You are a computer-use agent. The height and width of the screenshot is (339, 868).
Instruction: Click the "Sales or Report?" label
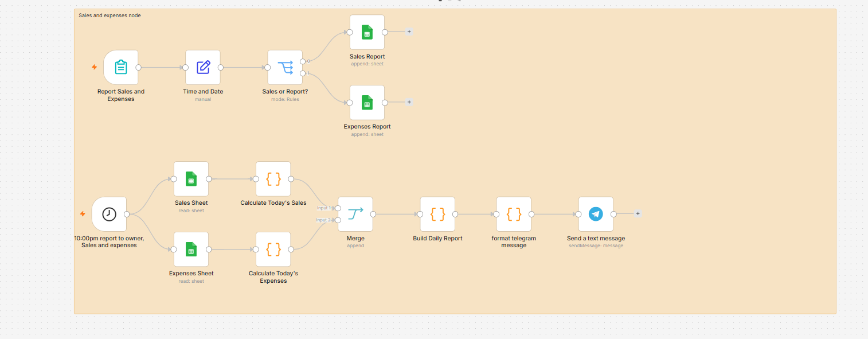285,92
